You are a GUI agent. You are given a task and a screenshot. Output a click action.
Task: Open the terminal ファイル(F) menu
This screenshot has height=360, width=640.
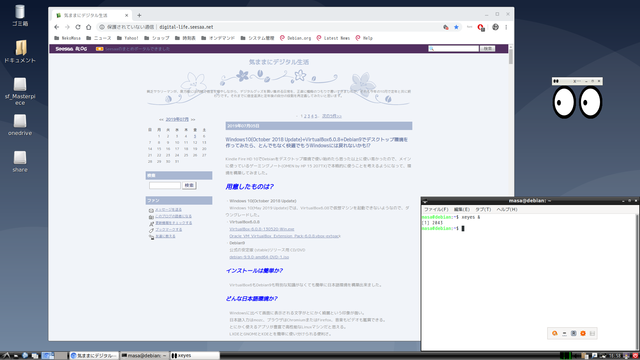click(x=436, y=209)
